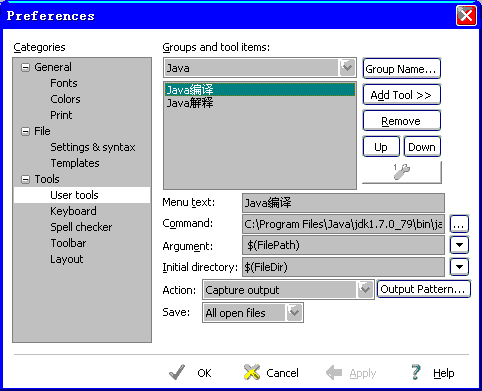Image resolution: width=482 pixels, height=391 pixels.
Task: Collapse the Tools category
Action: tap(25, 180)
